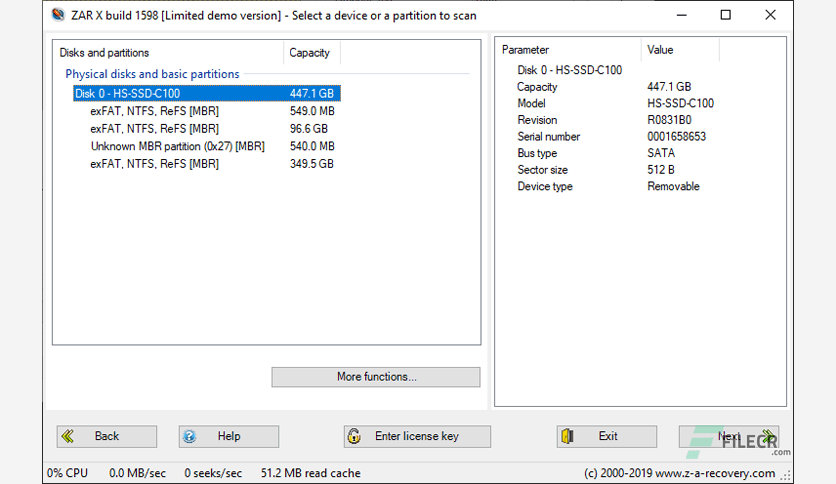Open the Enter license key dialog

click(417, 437)
